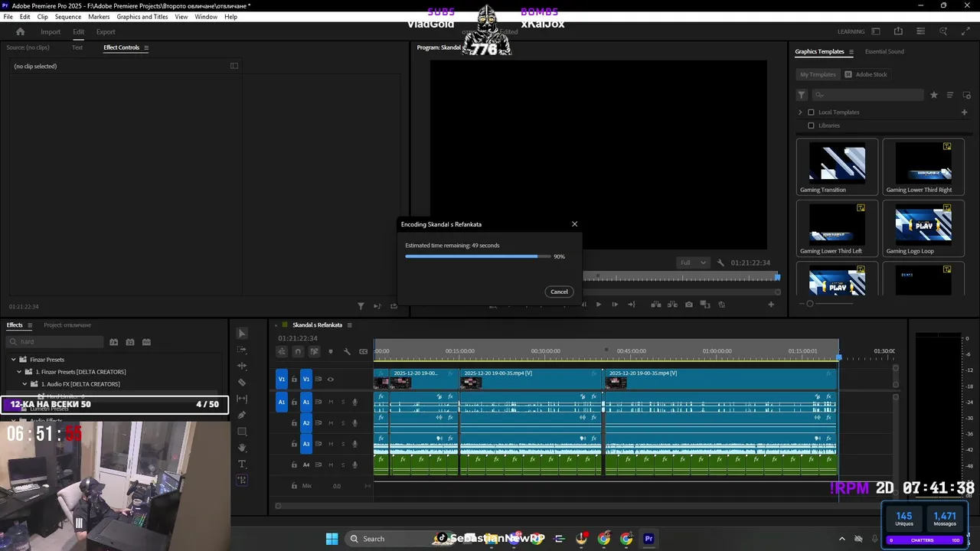Select the Razor tool

tap(242, 383)
